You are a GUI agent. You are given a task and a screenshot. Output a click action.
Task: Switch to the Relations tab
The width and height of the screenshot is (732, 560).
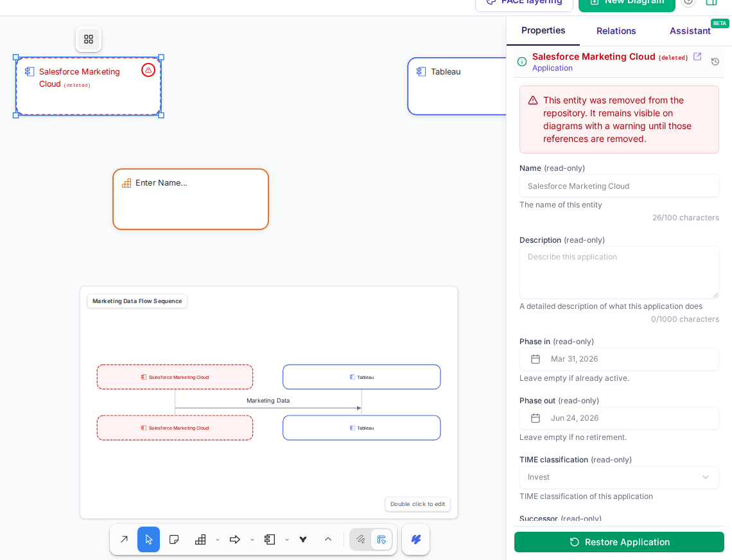pos(616,31)
